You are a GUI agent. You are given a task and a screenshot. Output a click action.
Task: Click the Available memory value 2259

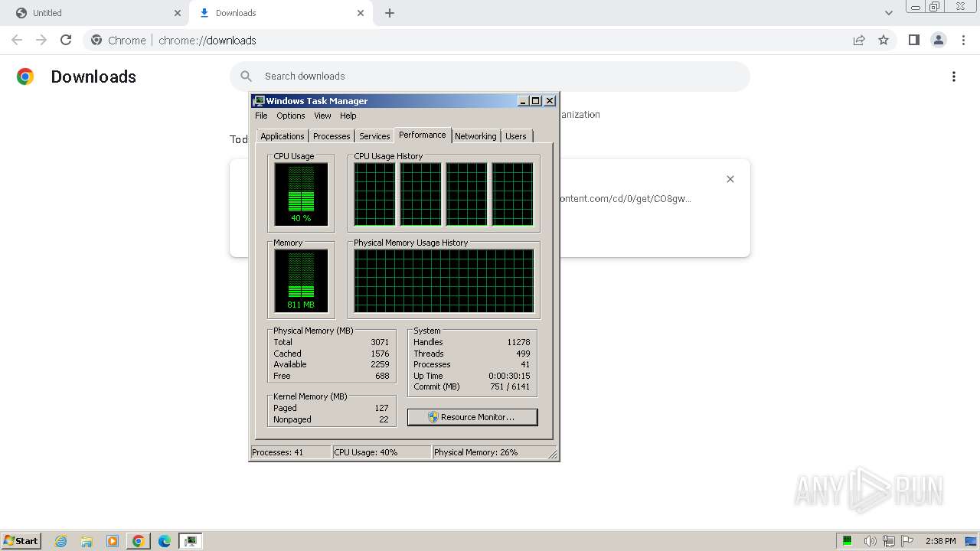click(380, 364)
